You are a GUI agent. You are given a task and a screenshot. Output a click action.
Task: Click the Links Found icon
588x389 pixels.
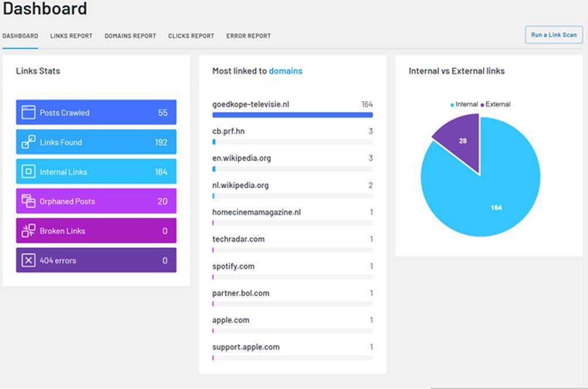coord(28,142)
